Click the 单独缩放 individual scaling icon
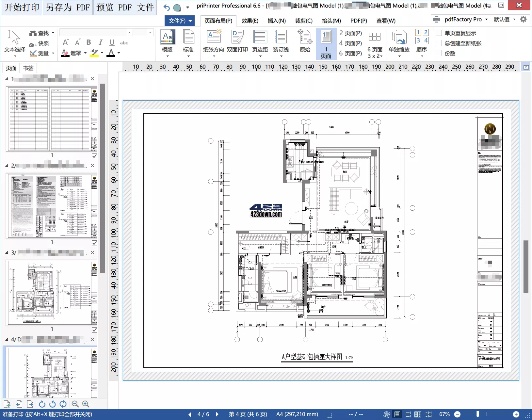The height and width of the screenshot is (420, 532). [x=399, y=37]
